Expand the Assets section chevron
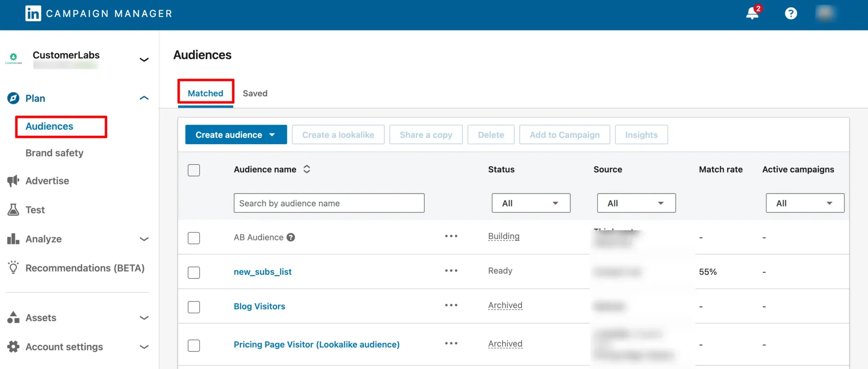Screen dimensions: 868x369 click(x=144, y=317)
